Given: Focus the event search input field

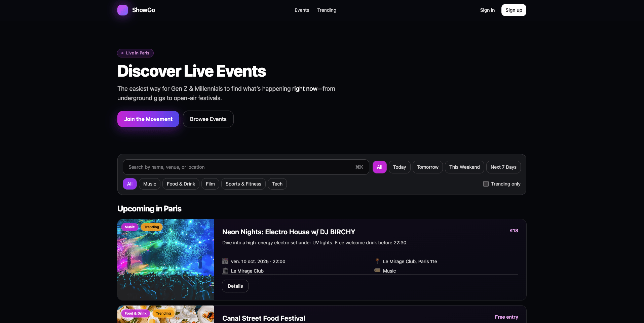Looking at the screenshot, I should [239, 167].
